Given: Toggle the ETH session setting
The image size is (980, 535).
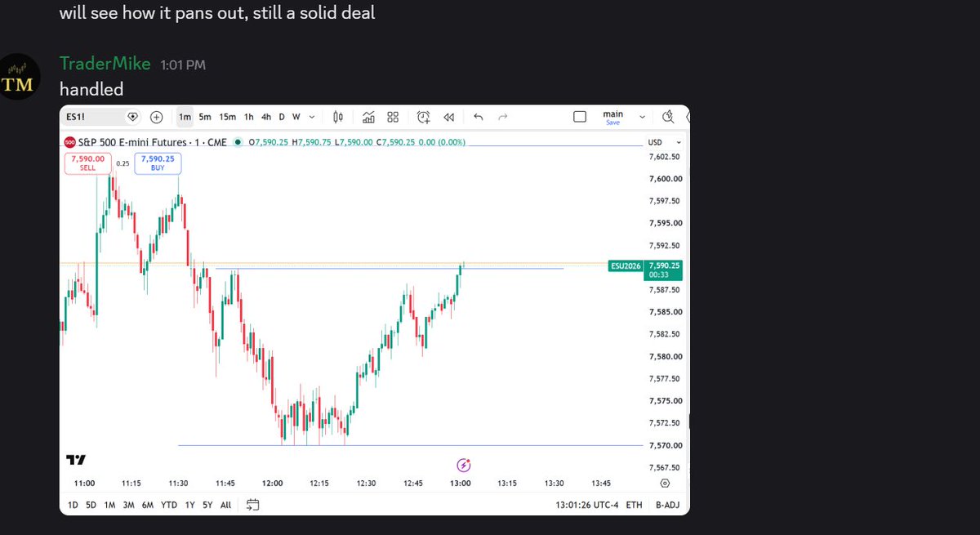Looking at the screenshot, I should 635,505.
